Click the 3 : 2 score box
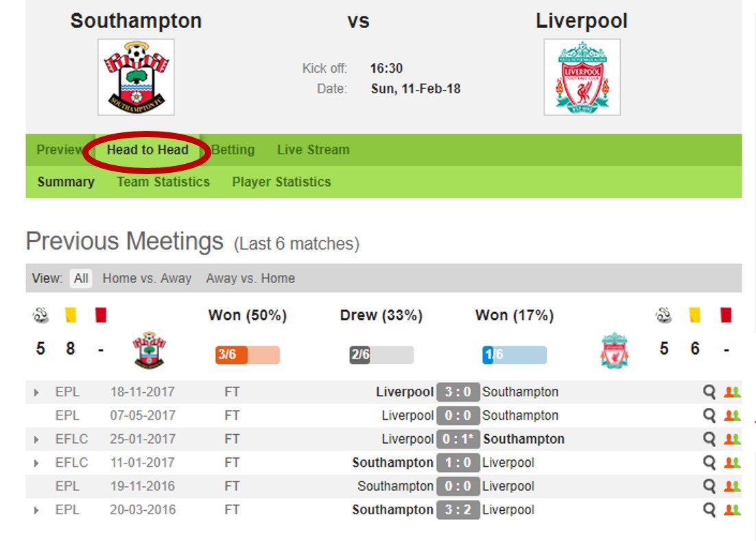 (x=458, y=509)
